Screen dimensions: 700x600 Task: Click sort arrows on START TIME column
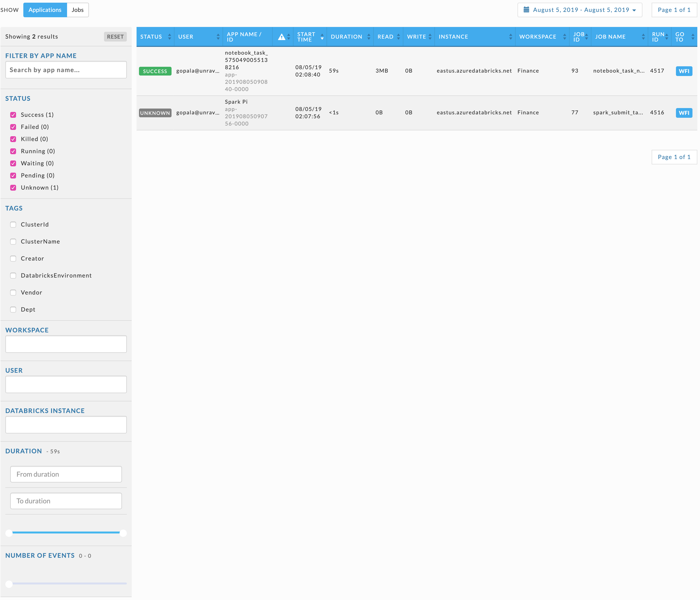322,37
